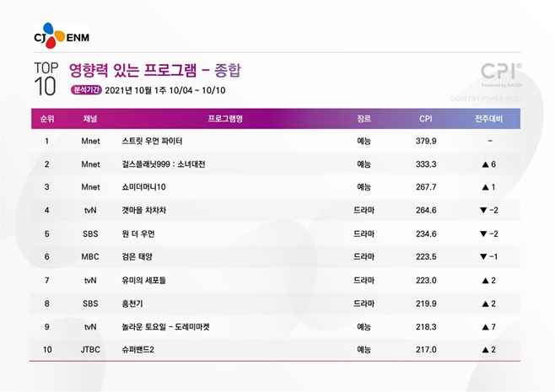555x392 pixels.
Task: Click the JTBC channel cell
Action: (90, 348)
